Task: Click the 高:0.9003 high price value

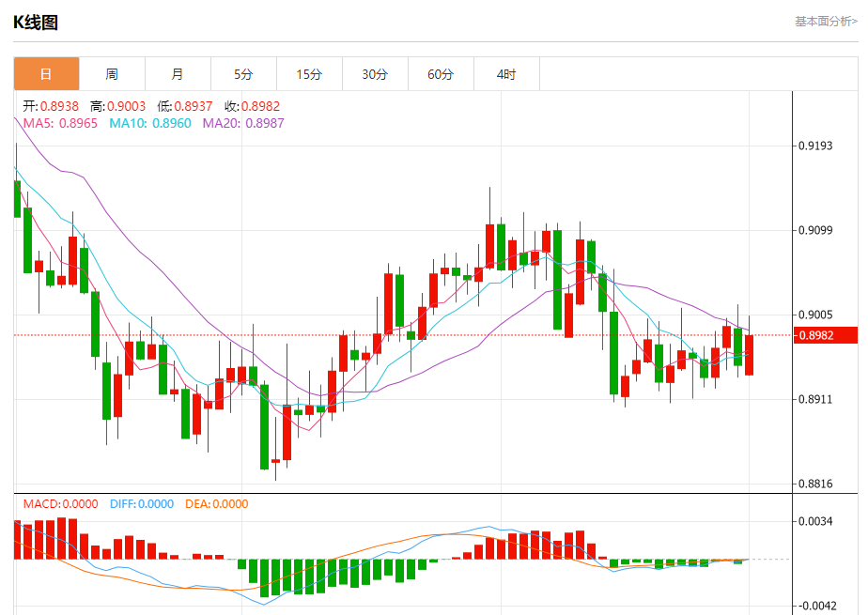Action: pyautogui.click(x=118, y=106)
